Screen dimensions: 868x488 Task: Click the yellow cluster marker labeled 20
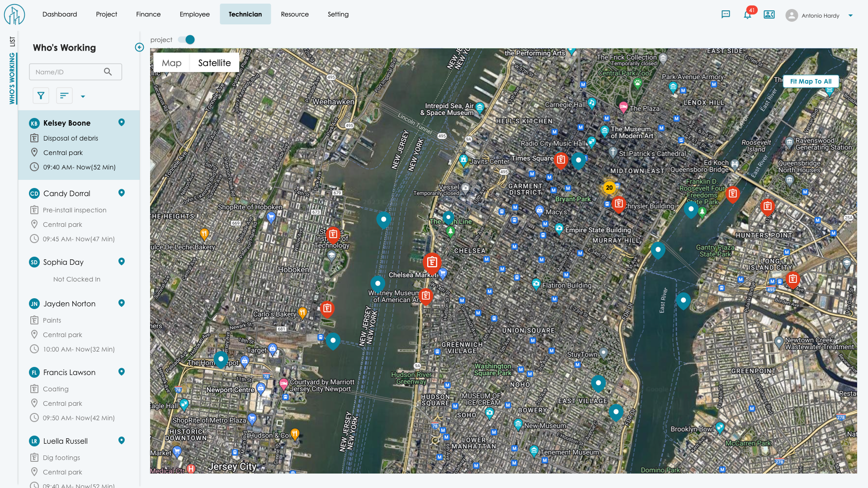[609, 188]
